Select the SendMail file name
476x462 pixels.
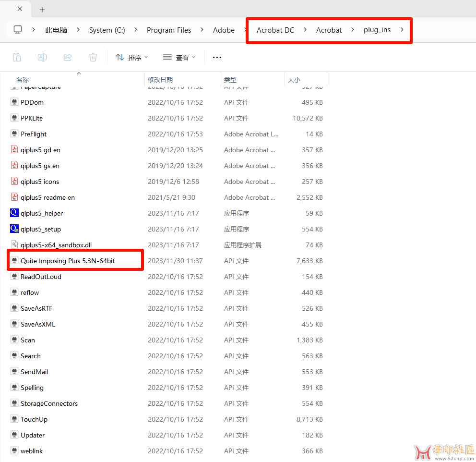tap(34, 372)
